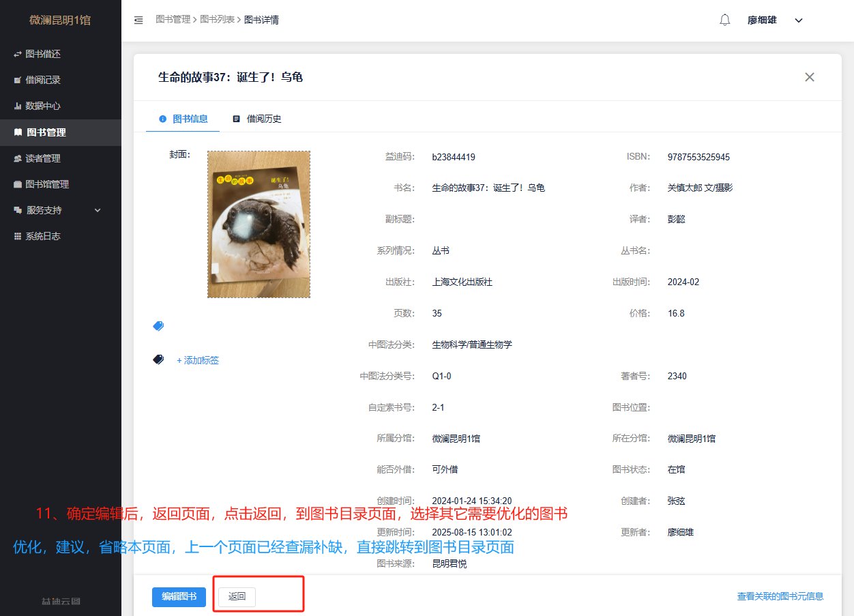854x616 pixels.
Task: Open 图书借还 in the sidebar
Action: click(42, 54)
